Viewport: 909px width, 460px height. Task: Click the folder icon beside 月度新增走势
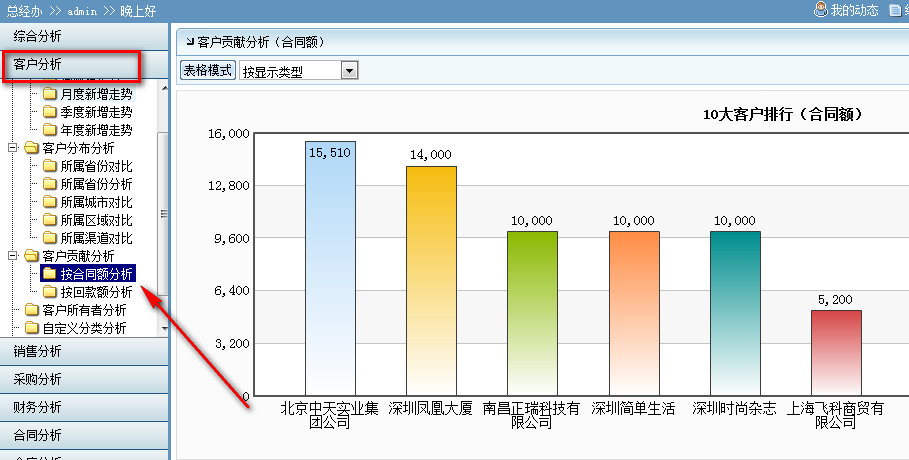pos(50,94)
